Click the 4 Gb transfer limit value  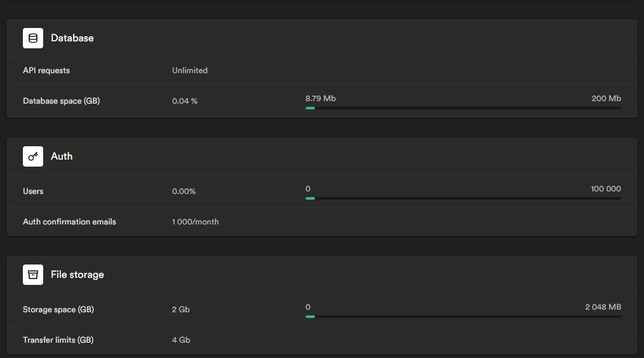coord(181,340)
